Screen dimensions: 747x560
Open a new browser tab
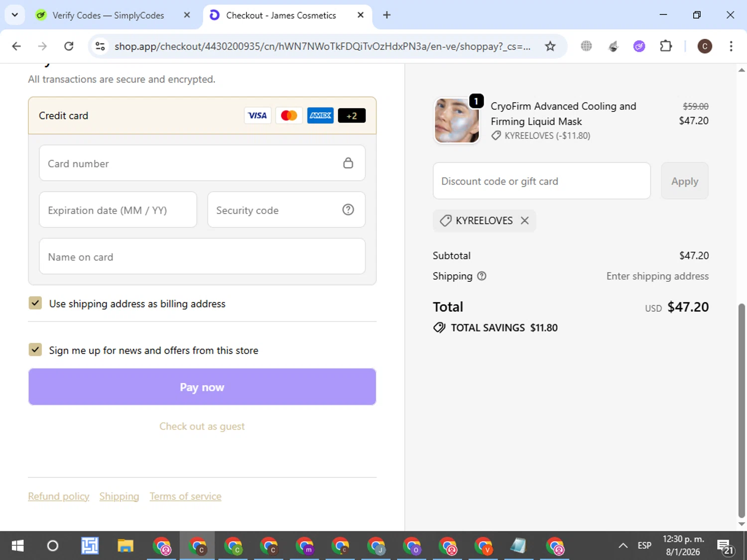coord(387,15)
